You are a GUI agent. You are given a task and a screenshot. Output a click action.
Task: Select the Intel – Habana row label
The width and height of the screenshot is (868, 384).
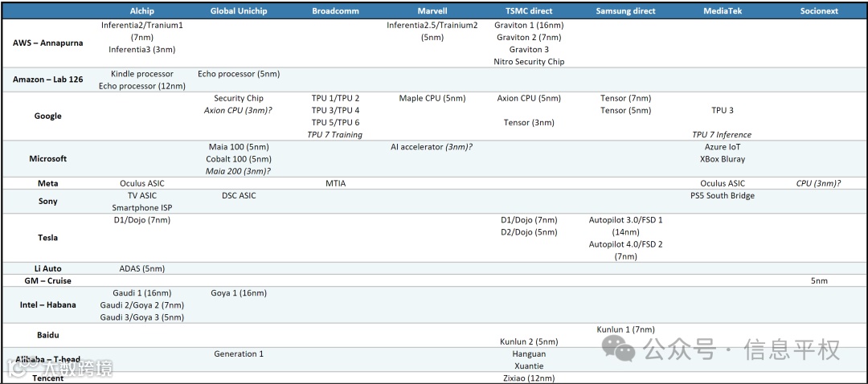[x=48, y=305]
